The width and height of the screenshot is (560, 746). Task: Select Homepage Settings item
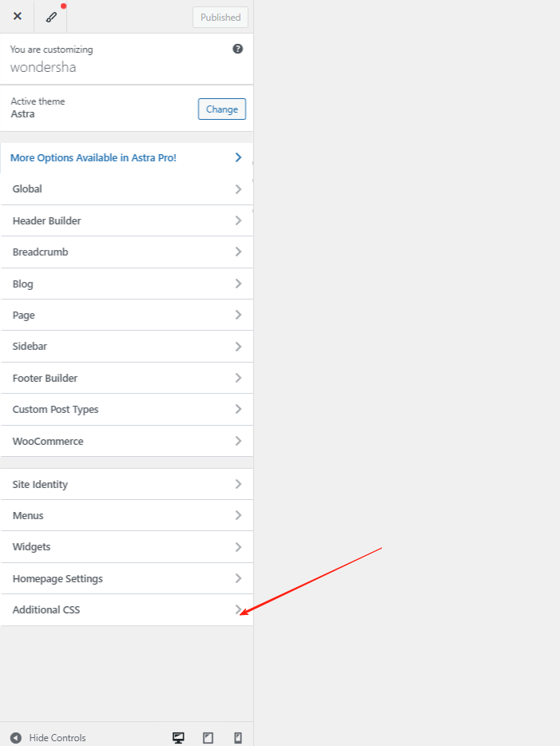click(58, 578)
